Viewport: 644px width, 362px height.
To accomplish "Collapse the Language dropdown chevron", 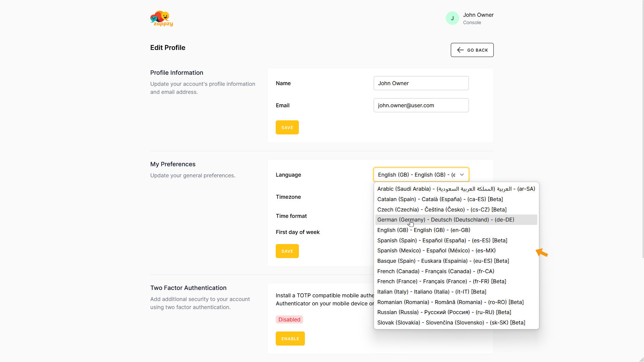I will coord(462,175).
